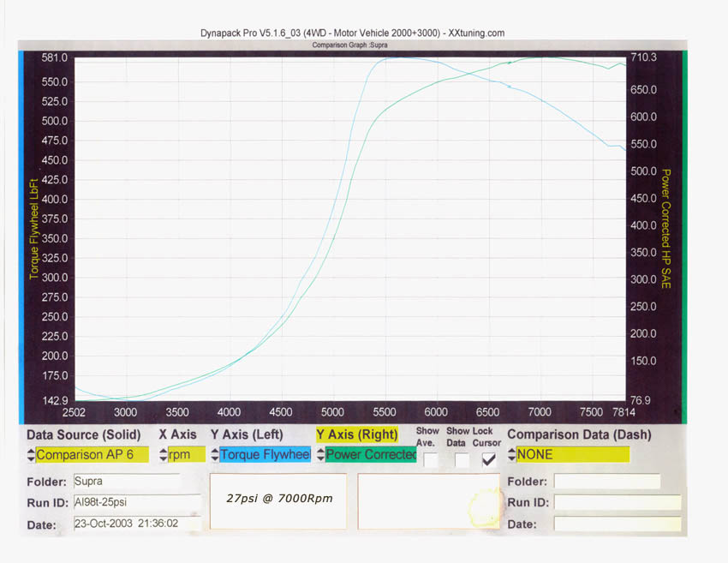Click the spinner arrows beside Power Corrected
Viewport: 728px width, 563px height.
pos(321,455)
